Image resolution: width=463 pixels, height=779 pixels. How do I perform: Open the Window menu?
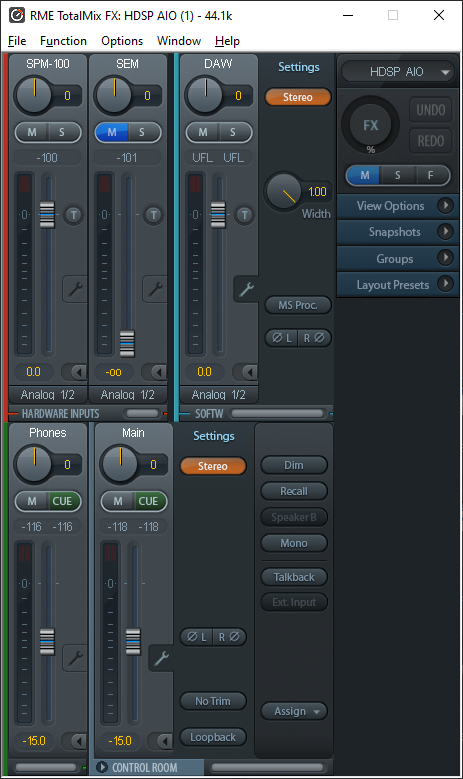point(179,41)
